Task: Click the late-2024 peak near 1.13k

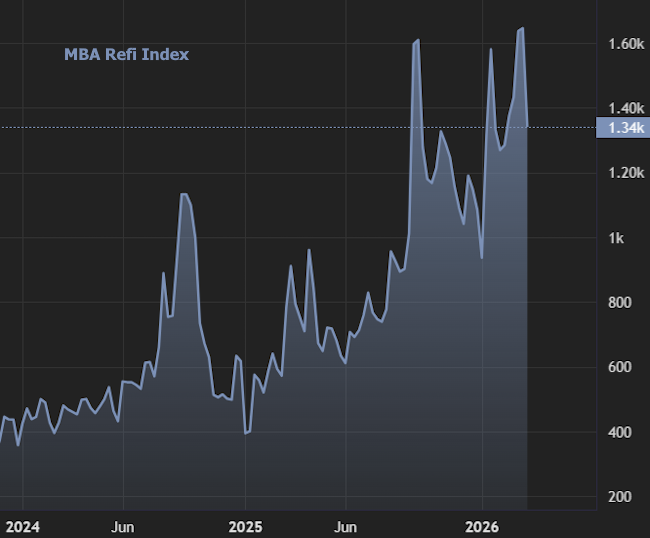Action: coord(183,194)
